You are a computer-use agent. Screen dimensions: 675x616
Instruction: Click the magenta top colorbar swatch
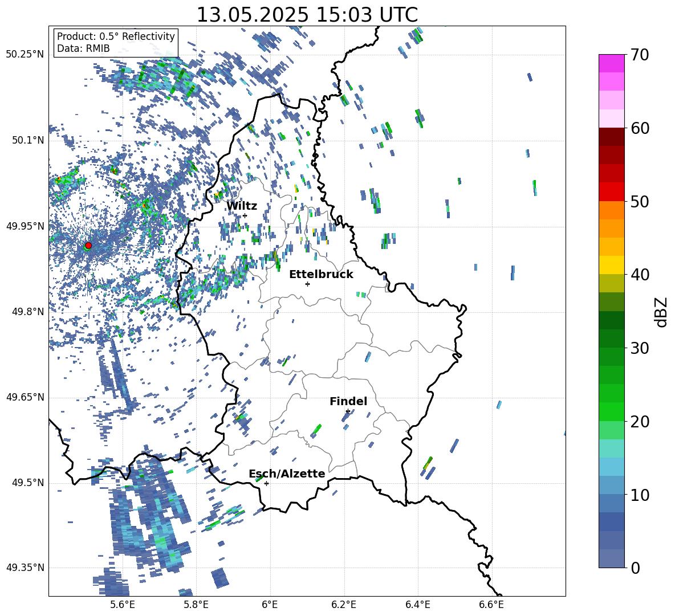point(611,63)
